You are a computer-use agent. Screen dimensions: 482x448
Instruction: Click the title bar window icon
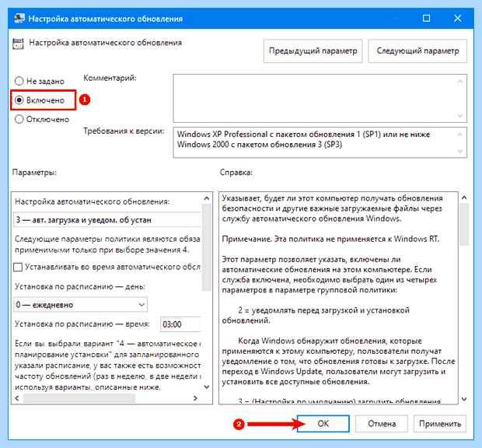coord(19,19)
